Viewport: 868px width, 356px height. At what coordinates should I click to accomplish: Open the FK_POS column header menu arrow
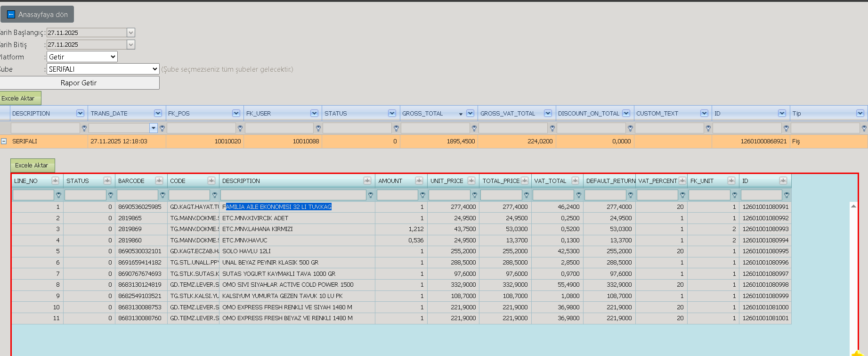pyautogui.click(x=236, y=113)
